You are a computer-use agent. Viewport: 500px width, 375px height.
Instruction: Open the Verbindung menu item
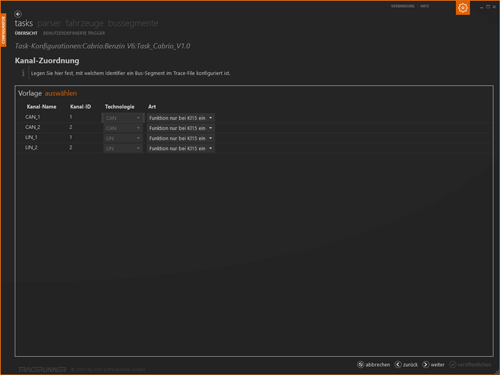pos(403,6)
